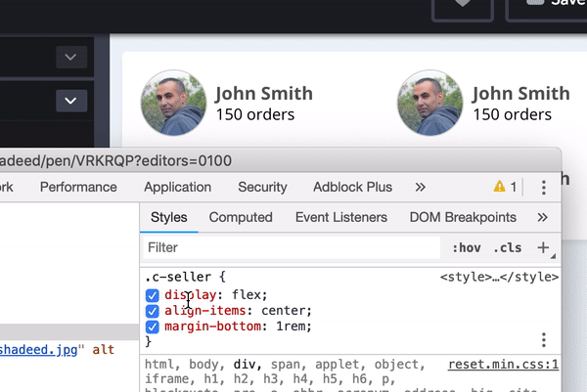Switch to the Computed tab
The height and width of the screenshot is (392, 587).
241,217
